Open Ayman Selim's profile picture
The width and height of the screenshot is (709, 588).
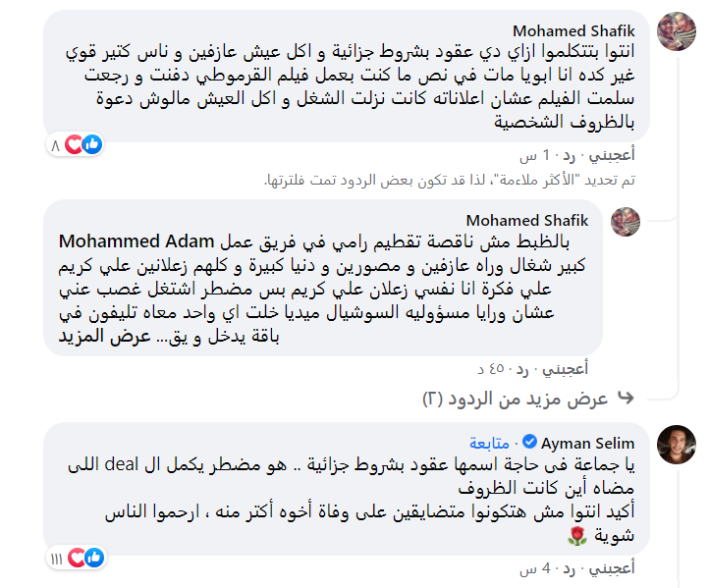coord(677,444)
